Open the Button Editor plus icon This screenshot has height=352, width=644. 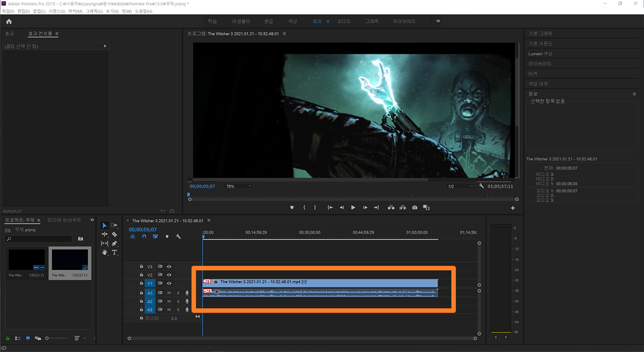(x=512, y=208)
